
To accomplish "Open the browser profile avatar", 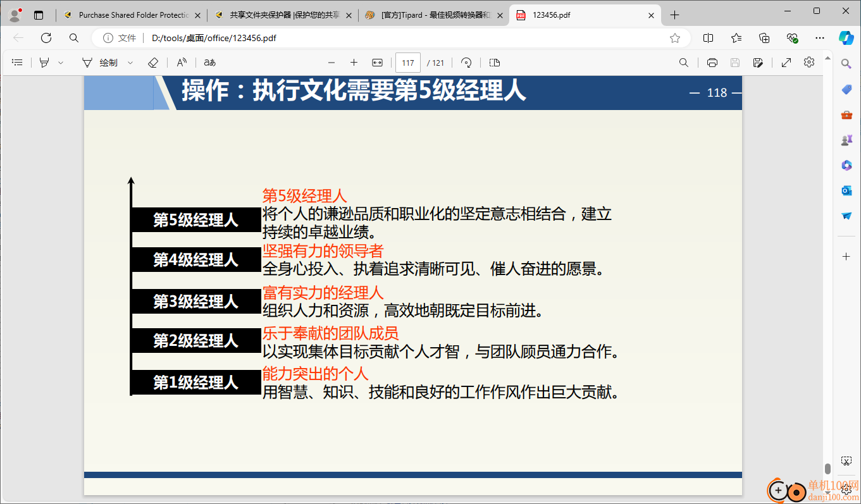I will coord(15,15).
